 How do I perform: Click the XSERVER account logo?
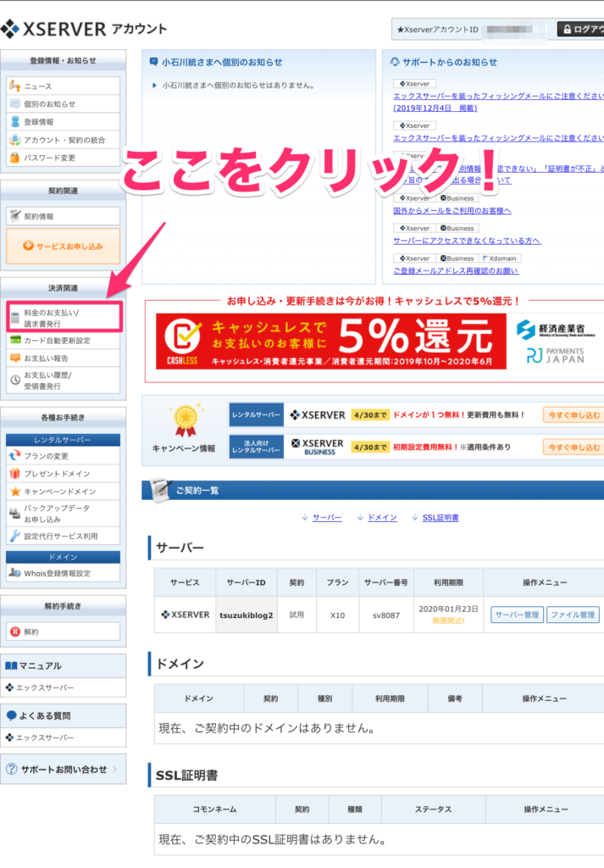point(84,29)
